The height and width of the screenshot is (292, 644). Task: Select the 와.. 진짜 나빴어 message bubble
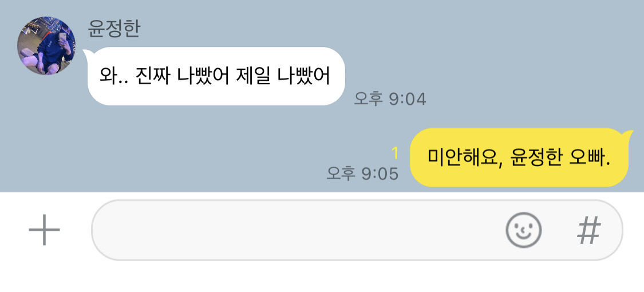click(216, 76)
